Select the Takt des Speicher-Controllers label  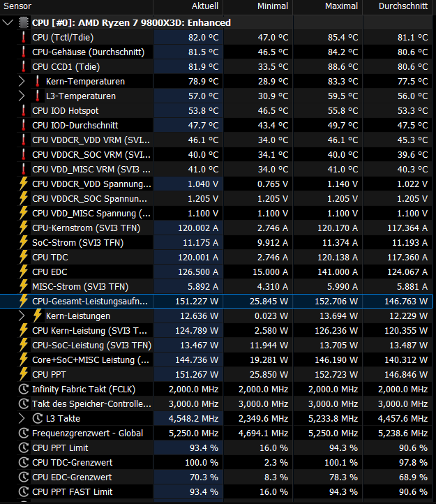(x=91, y=404)
